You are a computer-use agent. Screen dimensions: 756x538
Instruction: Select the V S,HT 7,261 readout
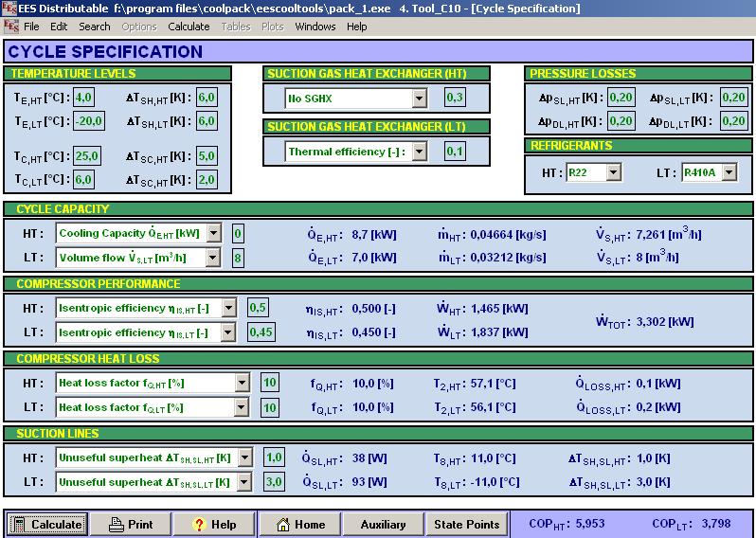pos(668,234)
